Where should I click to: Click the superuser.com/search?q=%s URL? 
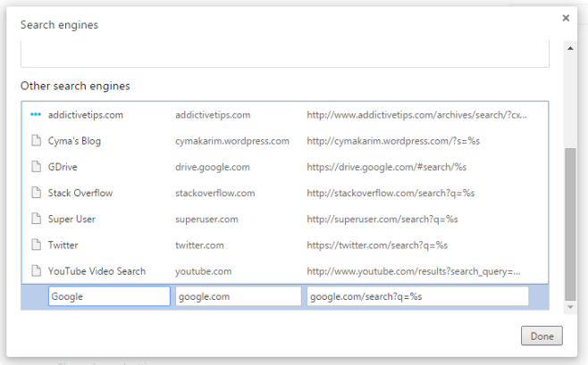[x=382, y=219]
